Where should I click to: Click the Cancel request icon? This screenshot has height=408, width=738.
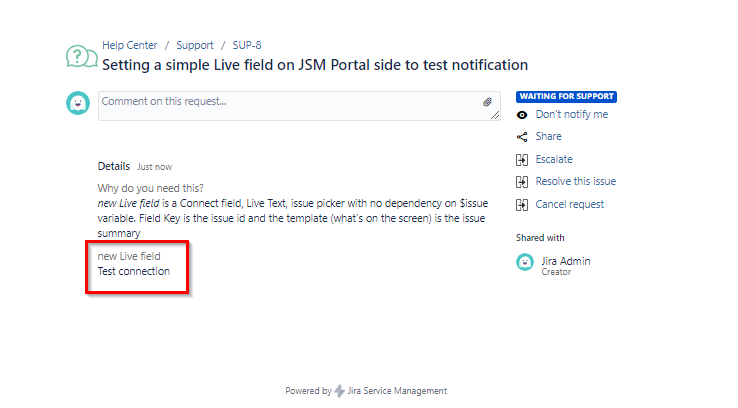tap(522, 205)
